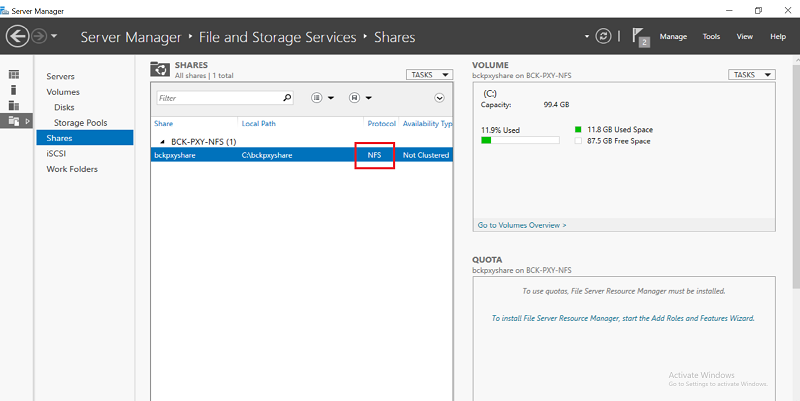Select the All Servers sidebar icon
Image resolution: width=800 pixels, height=401 pixels.
[14, 106]
